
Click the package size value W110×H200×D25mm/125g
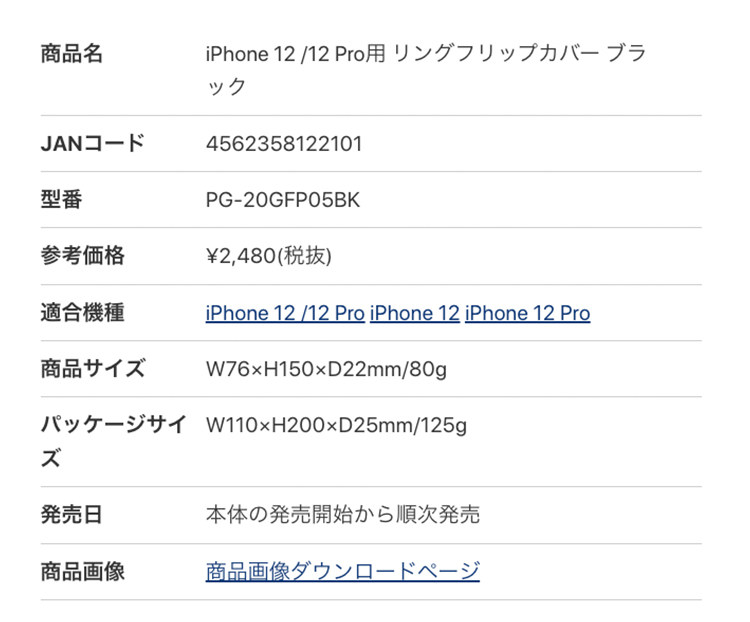point(336,425)
